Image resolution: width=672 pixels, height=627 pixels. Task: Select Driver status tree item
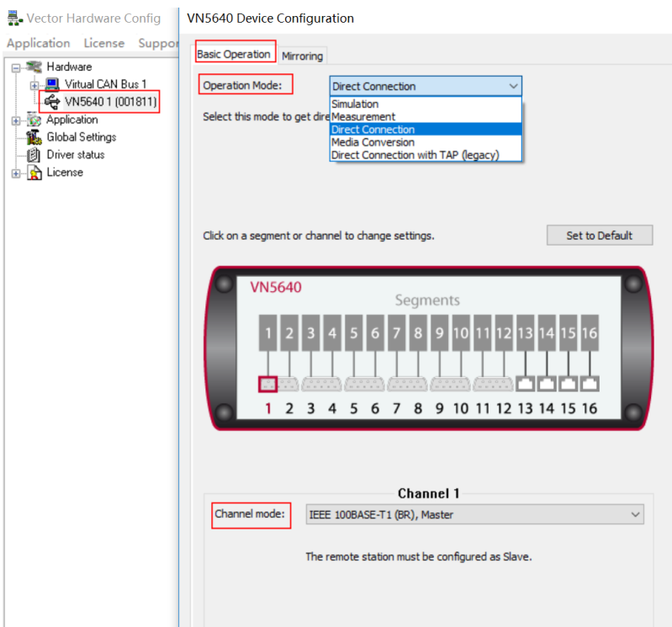point(76,155)
